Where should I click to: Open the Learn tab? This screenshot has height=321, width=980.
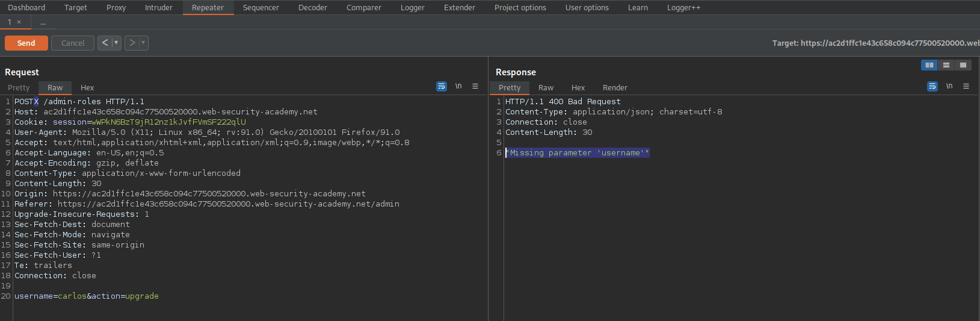pyautogui.click(x=638, y=7)
